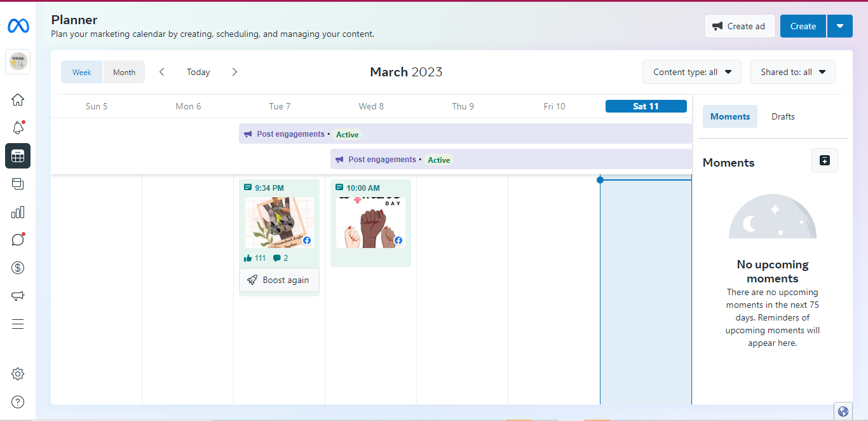Click add-to-calendar icon beside Moments heading
Viewport: 868px width, 421px height.
point(825,160)
